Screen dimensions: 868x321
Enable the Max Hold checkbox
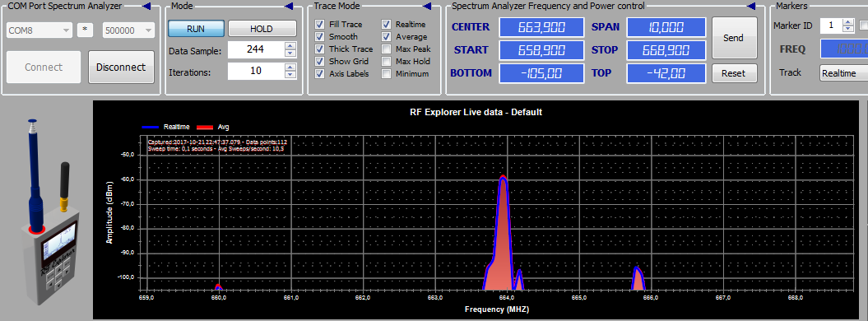pyautogui.click(x=386, y=62)
